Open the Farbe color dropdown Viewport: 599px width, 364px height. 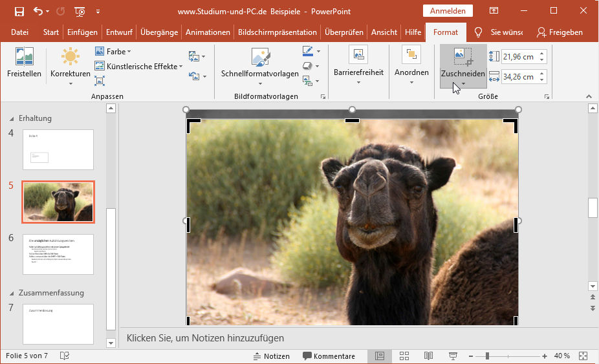pyautogui.click(x=113, y=51)
